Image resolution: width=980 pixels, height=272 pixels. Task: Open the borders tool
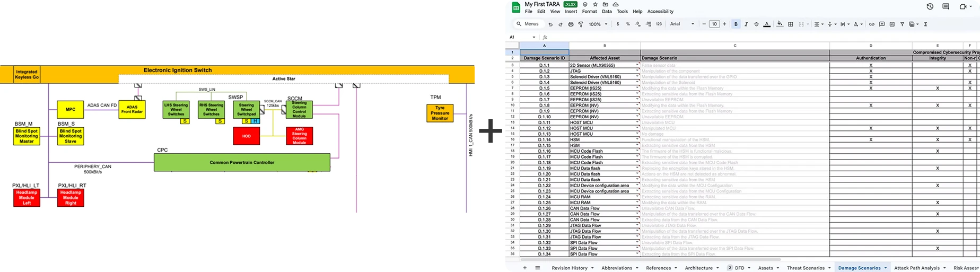click(x=791, y=24)
